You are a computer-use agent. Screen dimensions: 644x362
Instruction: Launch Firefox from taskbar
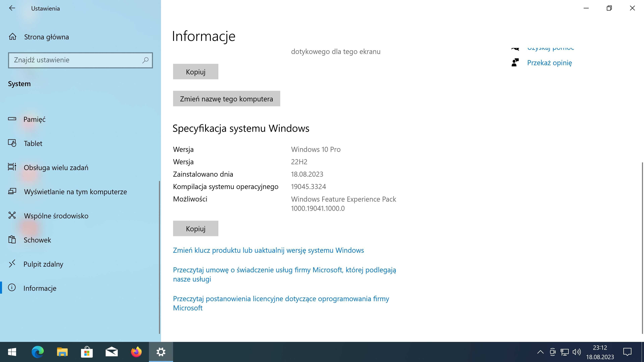(x=136, y=352)
